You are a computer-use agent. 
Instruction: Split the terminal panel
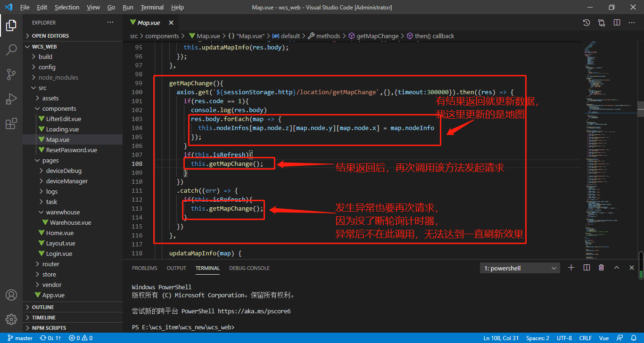tap(586, 268)
